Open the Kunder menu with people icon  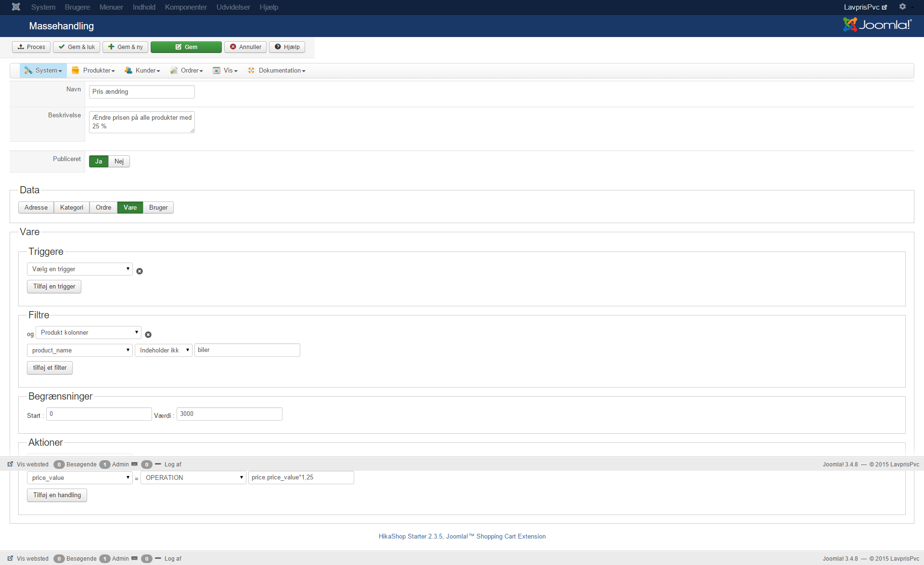128,71
